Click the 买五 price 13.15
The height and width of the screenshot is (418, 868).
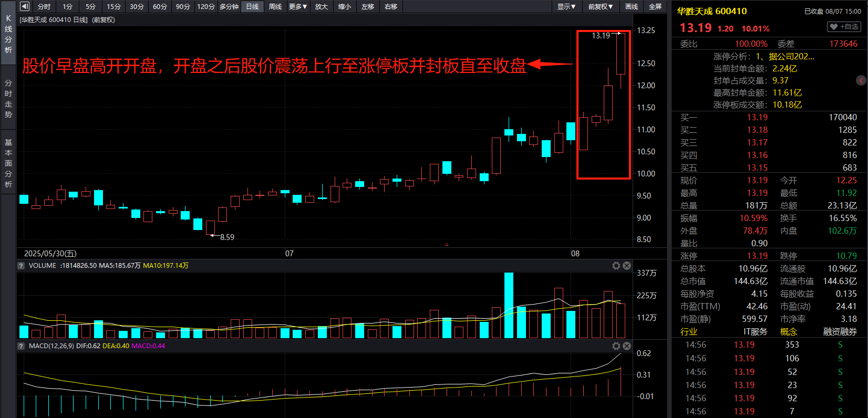[x=757, y=168]
